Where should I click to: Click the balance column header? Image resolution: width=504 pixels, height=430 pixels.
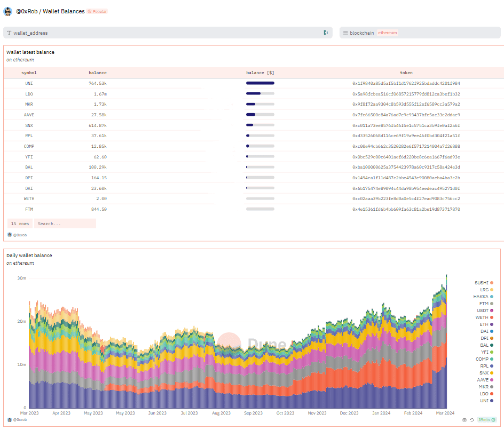(97, 73)
